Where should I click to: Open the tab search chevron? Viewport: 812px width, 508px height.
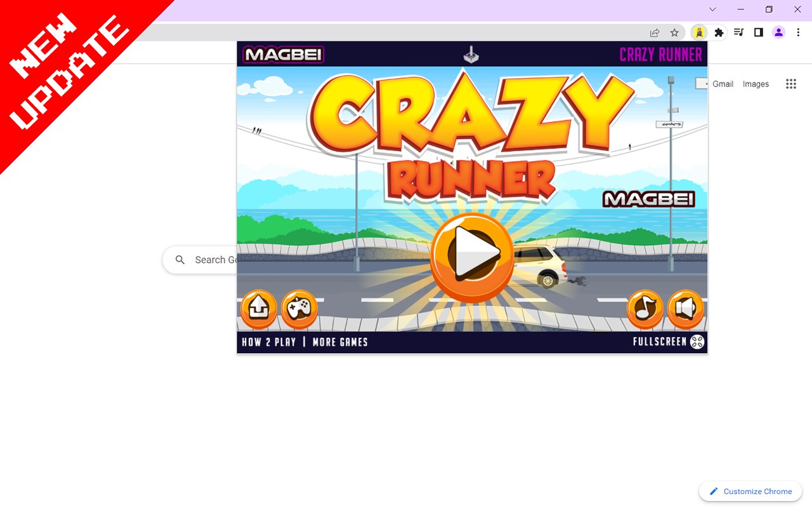712,10
